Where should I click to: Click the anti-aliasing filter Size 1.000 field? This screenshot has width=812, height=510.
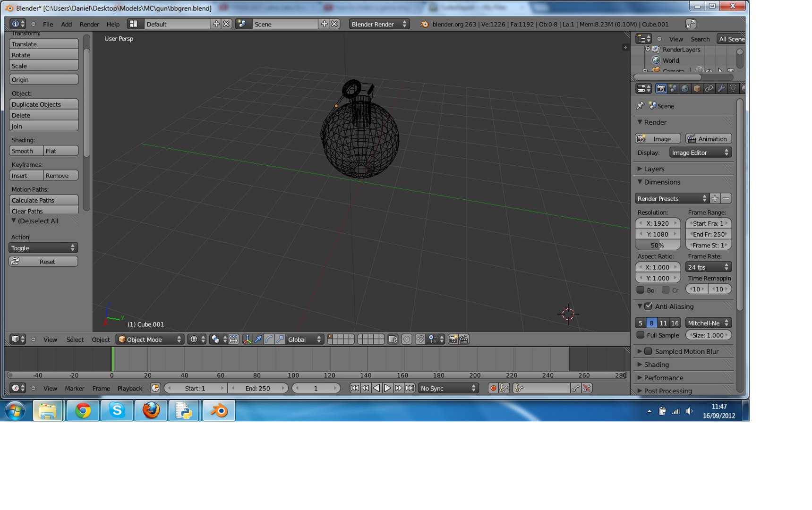point(708,335)
